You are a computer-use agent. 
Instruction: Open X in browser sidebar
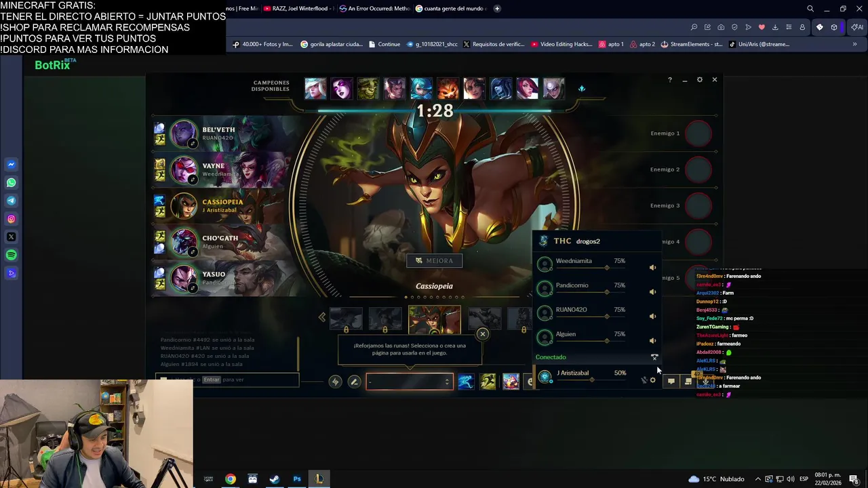11,237
